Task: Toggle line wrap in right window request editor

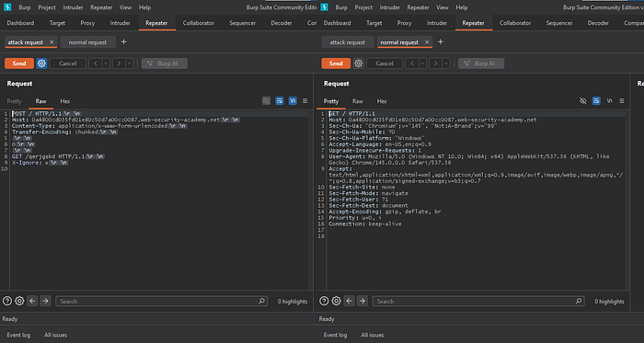Action: [x=596, y=101]
